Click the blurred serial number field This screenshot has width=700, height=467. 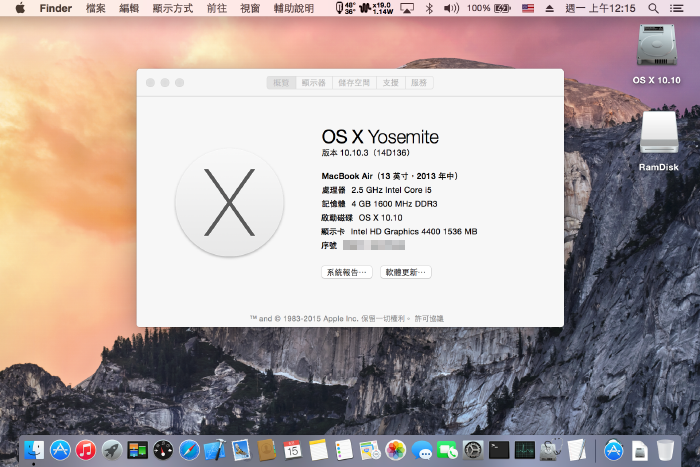coord(374,245)
